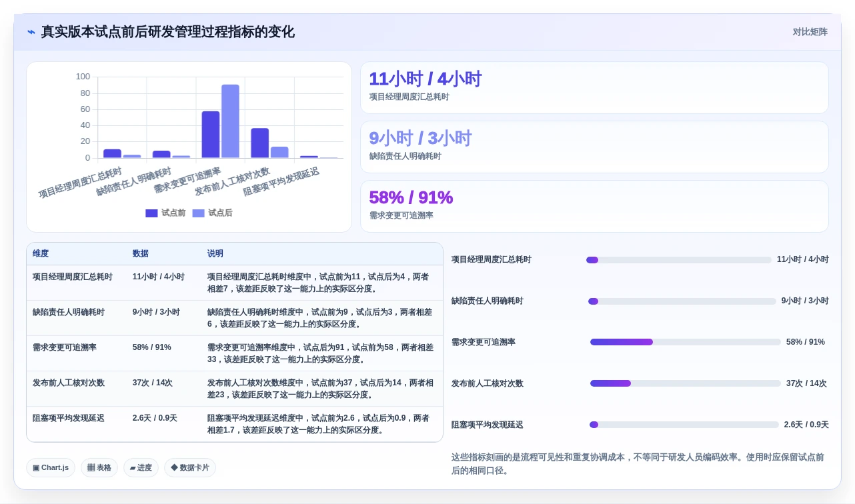This screenshot has height=504, width=855.
Task: Click progress value 2.6天 / 0.9天
Action: [x=806, y=425]
